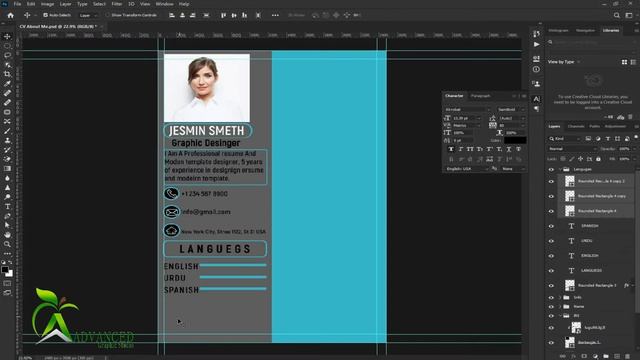Click the foreground color swatch
640x360 pixels.
point(5,270)
